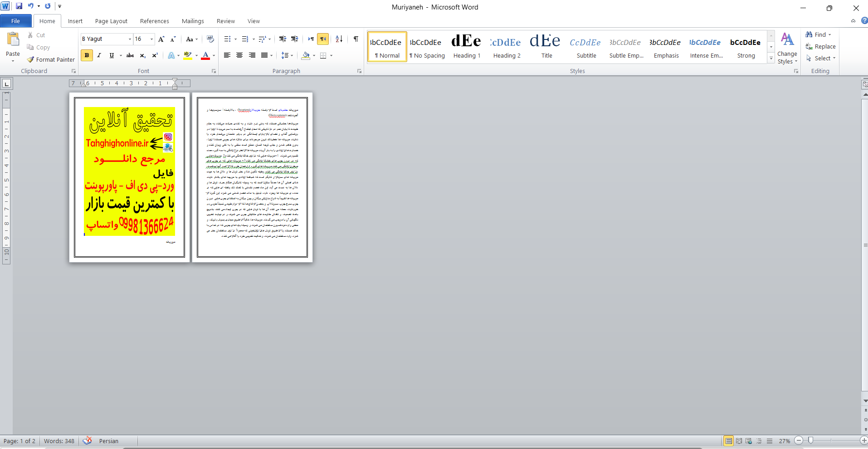Toggle Print Layout view button
Screen dimensions: 868x449
click(x=728, y=441)
